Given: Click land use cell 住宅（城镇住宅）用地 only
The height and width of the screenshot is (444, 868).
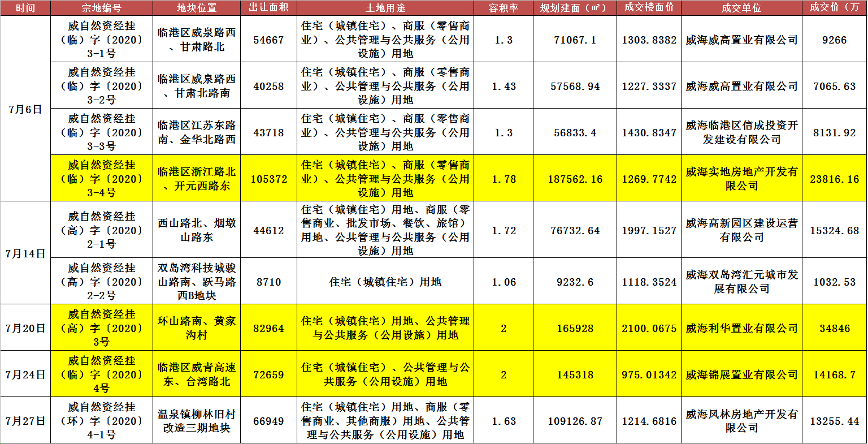Looking at the screenshot, I should point(385,282).
